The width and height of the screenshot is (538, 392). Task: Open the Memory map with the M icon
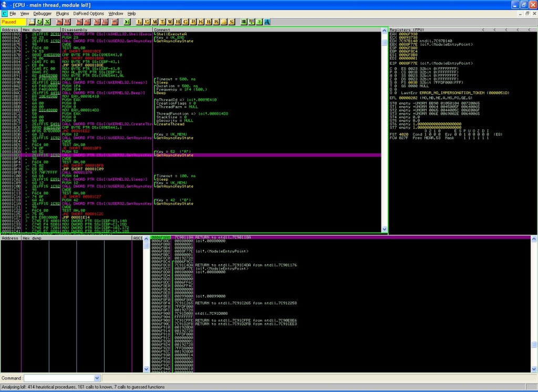coord(155,22)
